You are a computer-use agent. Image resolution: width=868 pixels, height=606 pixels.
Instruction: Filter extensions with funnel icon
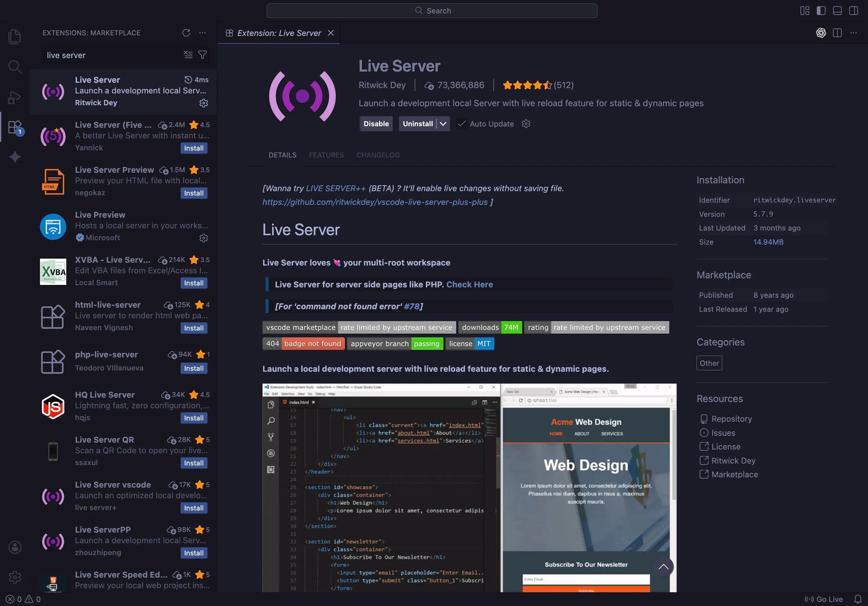pos(203,55)
